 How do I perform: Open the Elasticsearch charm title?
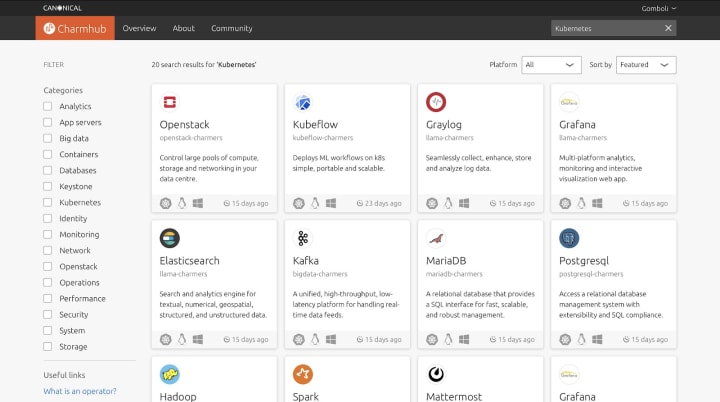point(190,260)
